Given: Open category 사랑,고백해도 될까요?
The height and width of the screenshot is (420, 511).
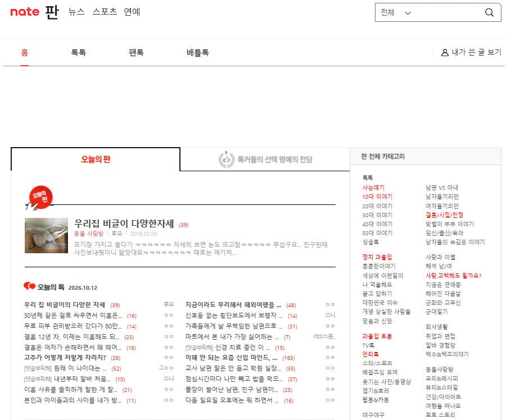Looking at the screenshot, I should coord(453,276).
